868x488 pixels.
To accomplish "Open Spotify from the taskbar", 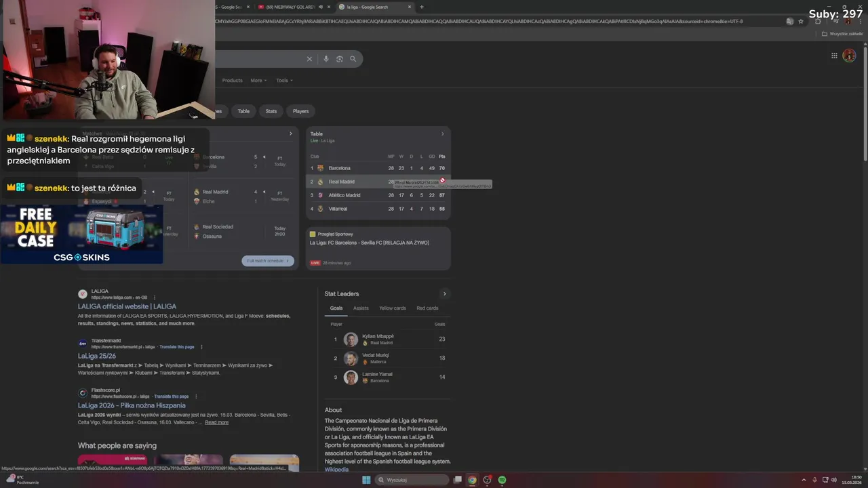I will pos(502,480).
